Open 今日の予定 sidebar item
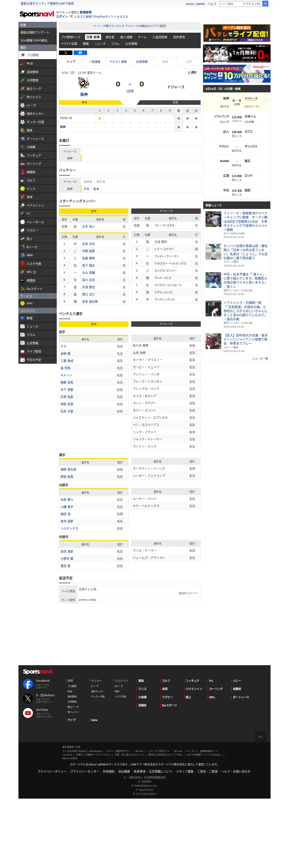Screen dimensions: 289x868 [x=37, y=360]
